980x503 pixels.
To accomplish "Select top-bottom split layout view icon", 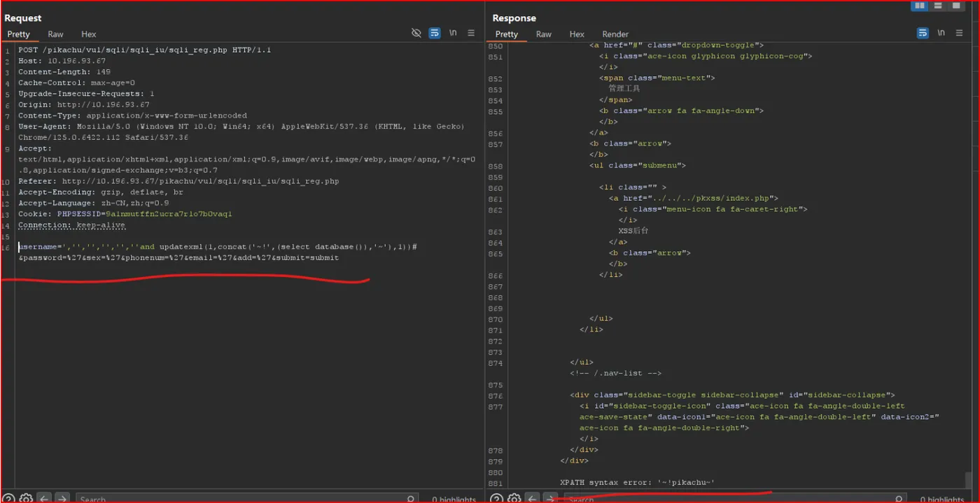I will tap(937, 6).
